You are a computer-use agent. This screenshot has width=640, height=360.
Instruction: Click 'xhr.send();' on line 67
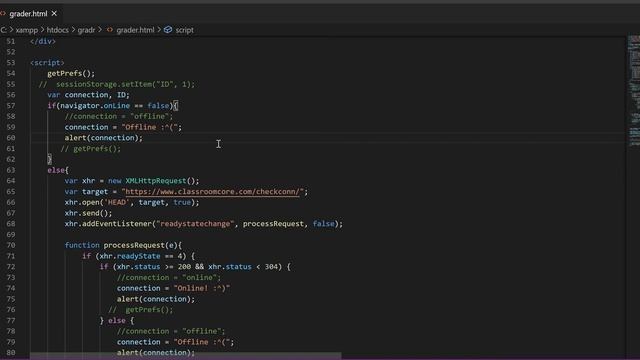pyautogui.click(x=88, y=213)
